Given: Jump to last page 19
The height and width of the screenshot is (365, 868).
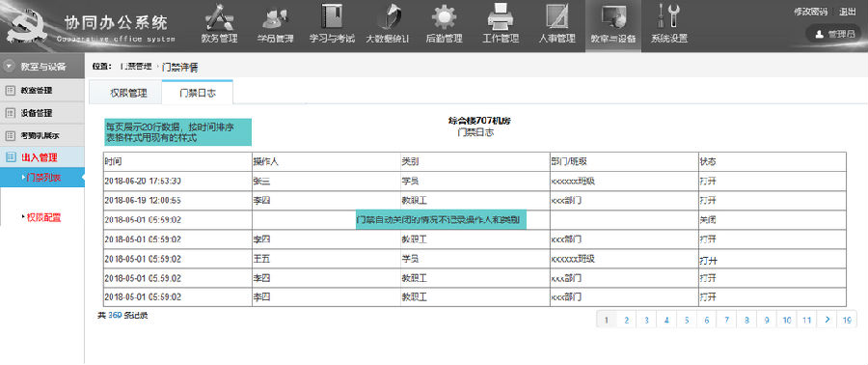Looking at the screenshot, I should [x=847, y=320].
